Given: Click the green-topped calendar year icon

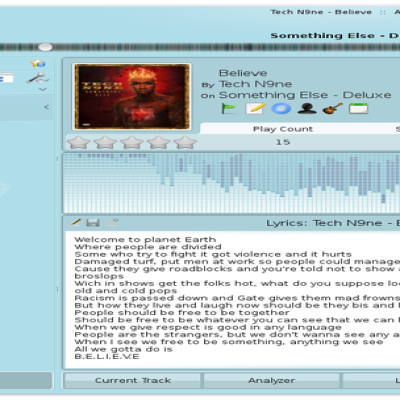Looking at the screenshot, I should click(358, 109).
